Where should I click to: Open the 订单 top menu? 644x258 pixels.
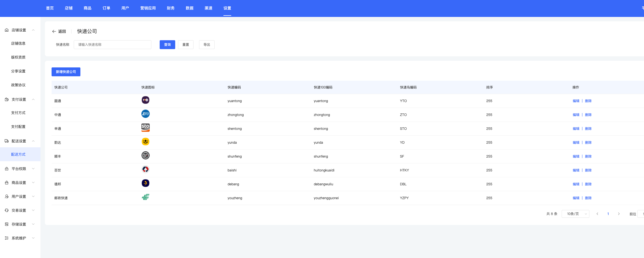coord(106,8)
